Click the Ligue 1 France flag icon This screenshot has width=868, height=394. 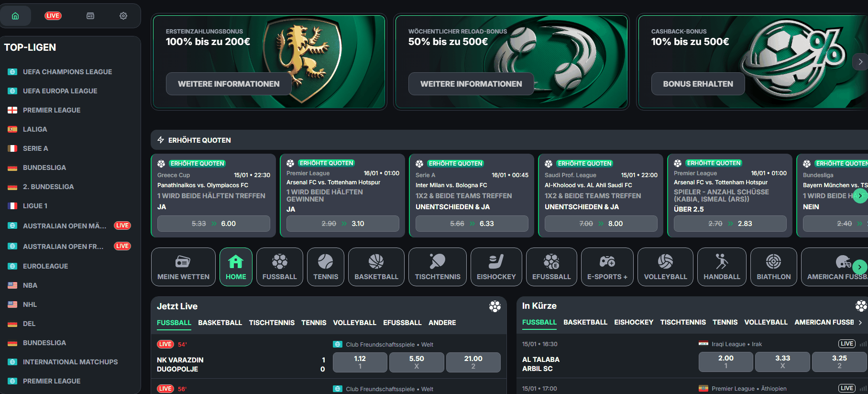click(12, 206)
